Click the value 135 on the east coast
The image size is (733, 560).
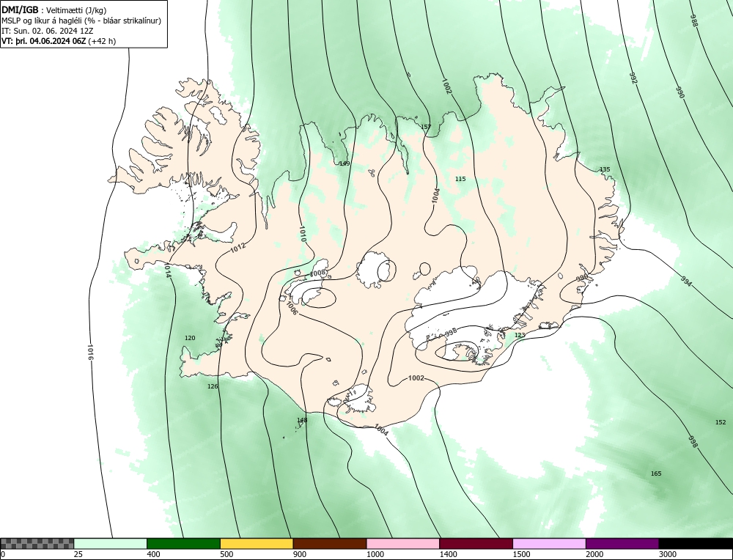605,169
